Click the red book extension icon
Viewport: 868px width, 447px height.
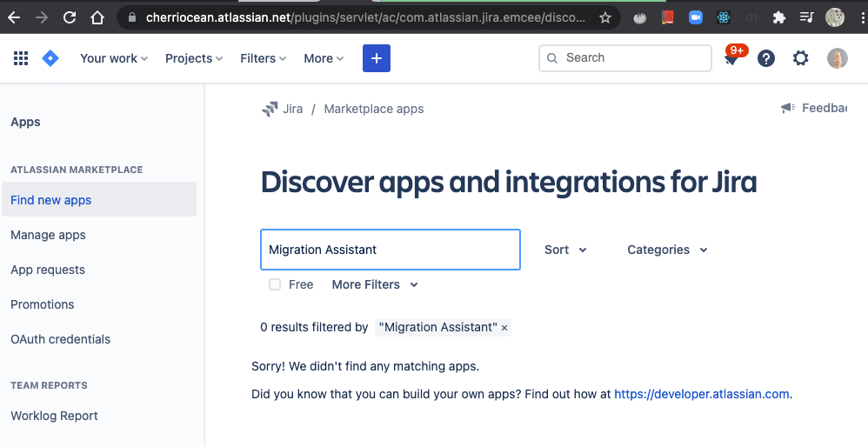point(668,17)
